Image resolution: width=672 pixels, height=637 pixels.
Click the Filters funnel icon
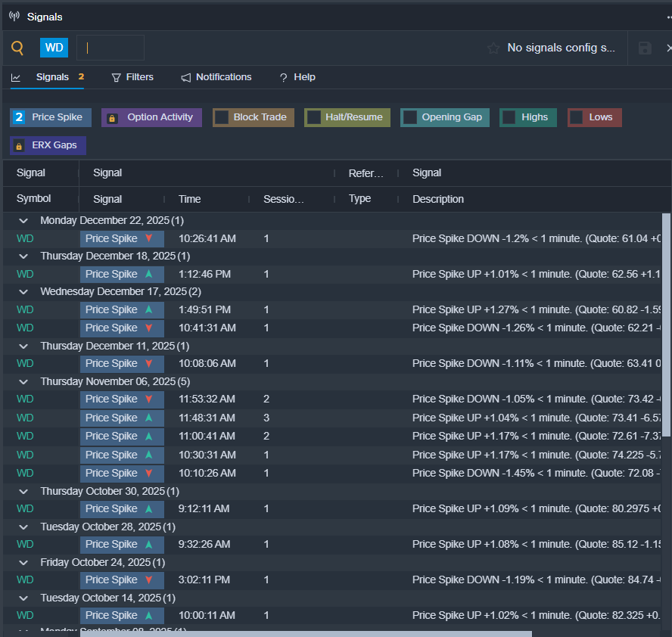[x=117, y=77]
